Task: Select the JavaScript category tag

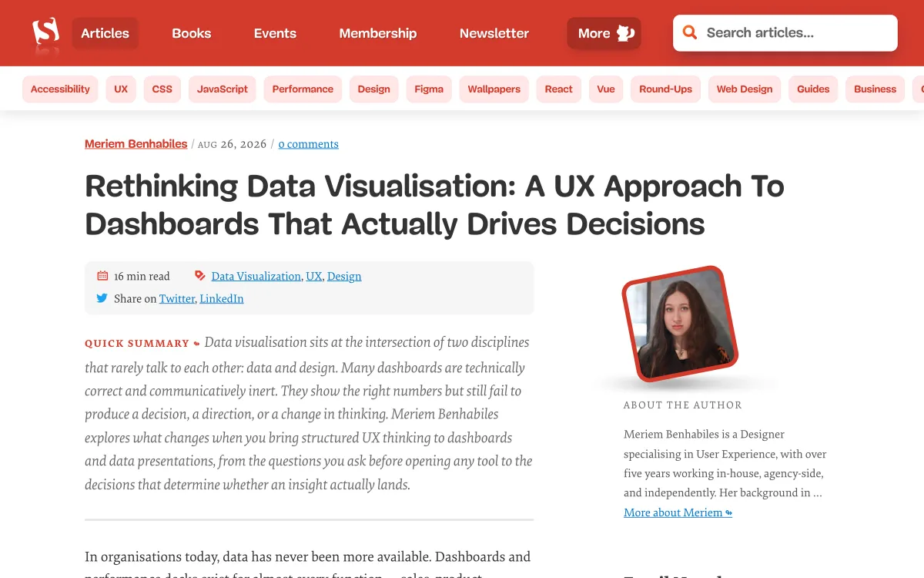Action: [223, 89]
